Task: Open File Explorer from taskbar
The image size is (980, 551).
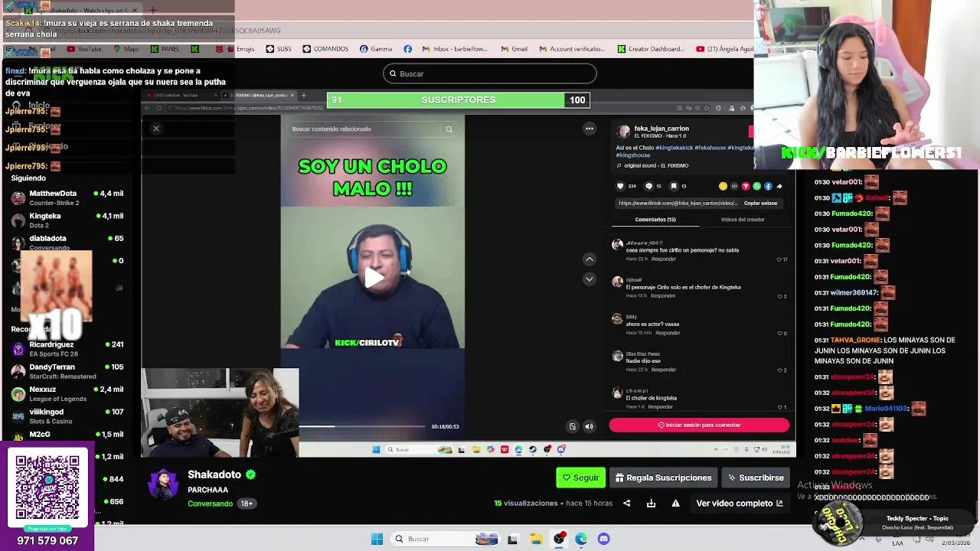Action: tap(536, 539)
